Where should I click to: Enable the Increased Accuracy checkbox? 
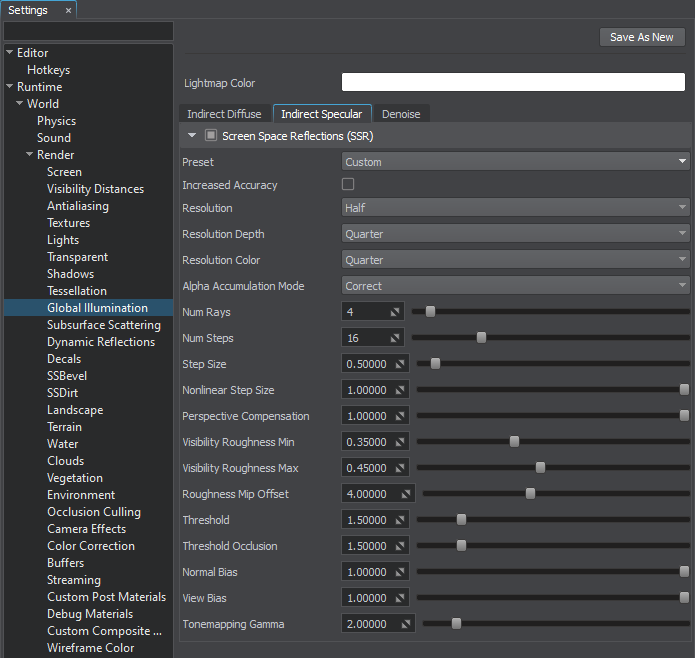(x=348, y=184)
